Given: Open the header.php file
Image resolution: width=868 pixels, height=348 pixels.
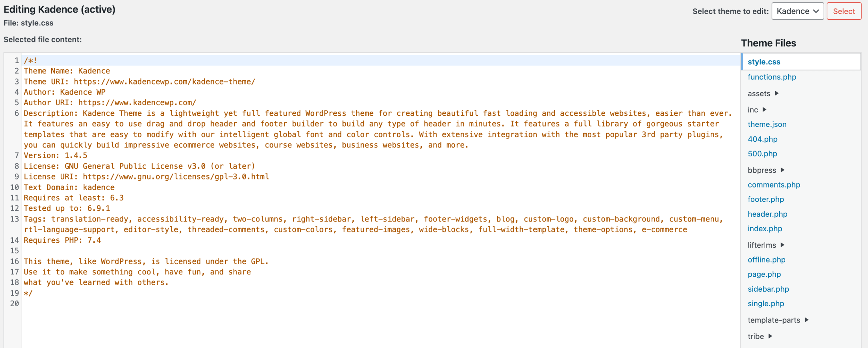Looking at the screenshot, I should [x=767, y=214].
